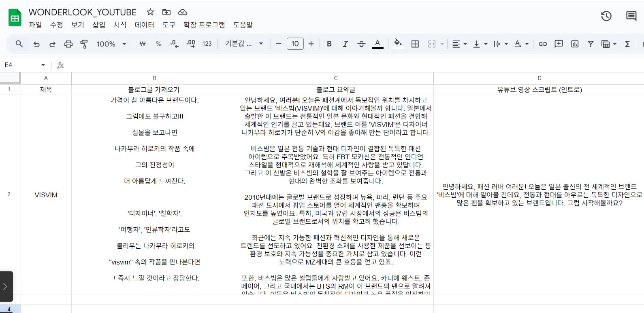The height and width of the screenshot is (313, 644).
Task: Increase font size with plus button
Action: click(311, 44)
